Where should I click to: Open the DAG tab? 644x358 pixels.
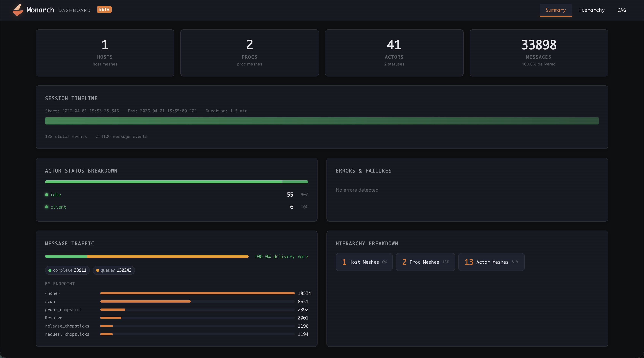tap(621, 10)
